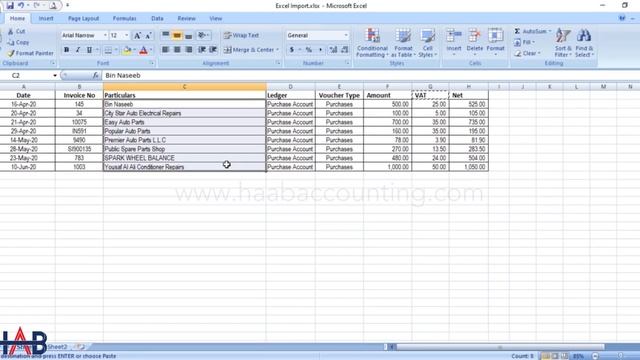This screenshot has height=360, width=640.
Task: Align text left
Action: click(165, 50)
